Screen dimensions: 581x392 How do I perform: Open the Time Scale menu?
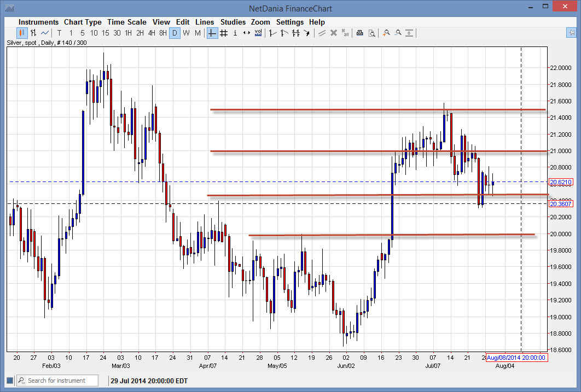point(126,22)
